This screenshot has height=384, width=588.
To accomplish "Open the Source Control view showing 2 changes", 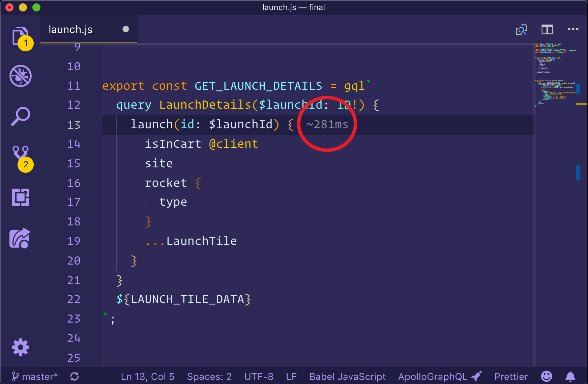I will coord(21,157).
